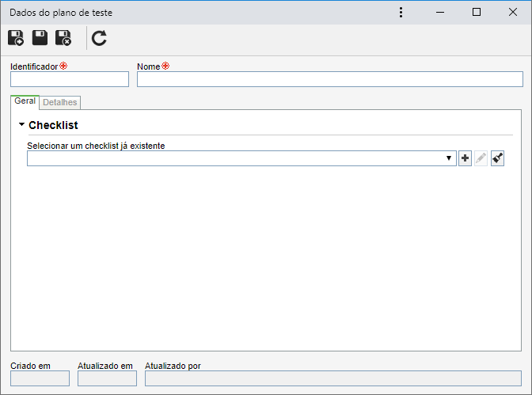Click the pencil edit checklist icon

point(481,158)
